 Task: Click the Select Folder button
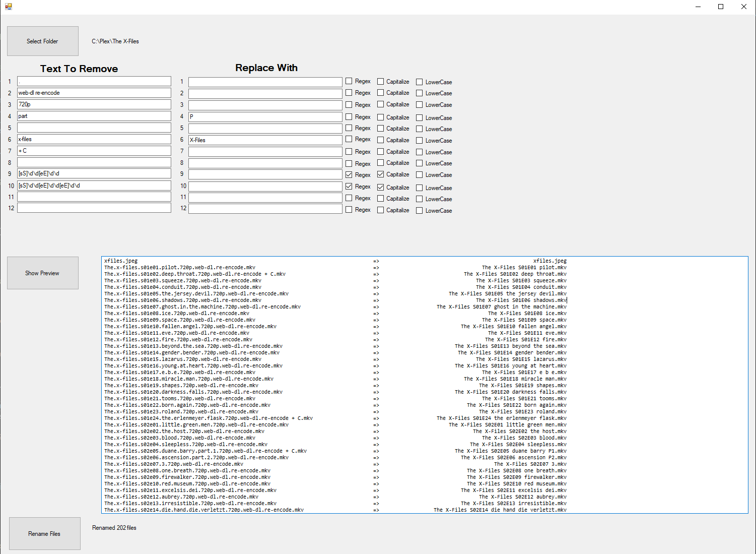pos(43,41)
